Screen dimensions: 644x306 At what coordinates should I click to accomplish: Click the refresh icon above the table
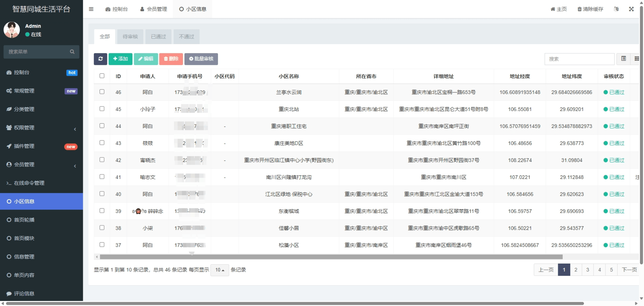click(100, 59)
